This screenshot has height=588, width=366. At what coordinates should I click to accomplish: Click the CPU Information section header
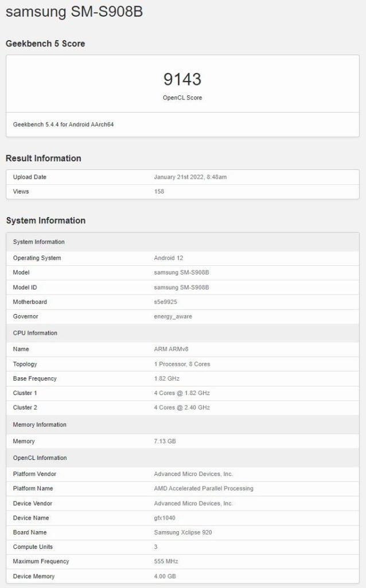coord(35,333)
